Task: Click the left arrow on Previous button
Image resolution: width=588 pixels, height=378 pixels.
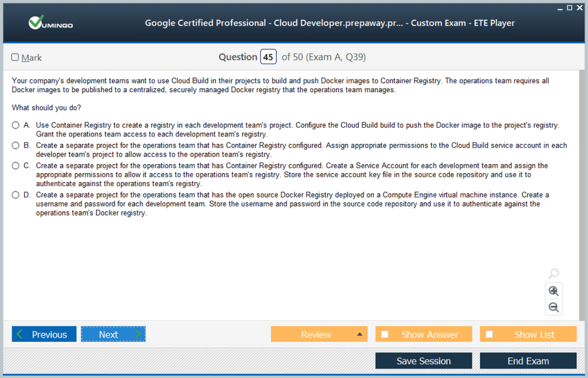Action: [20, 335]
